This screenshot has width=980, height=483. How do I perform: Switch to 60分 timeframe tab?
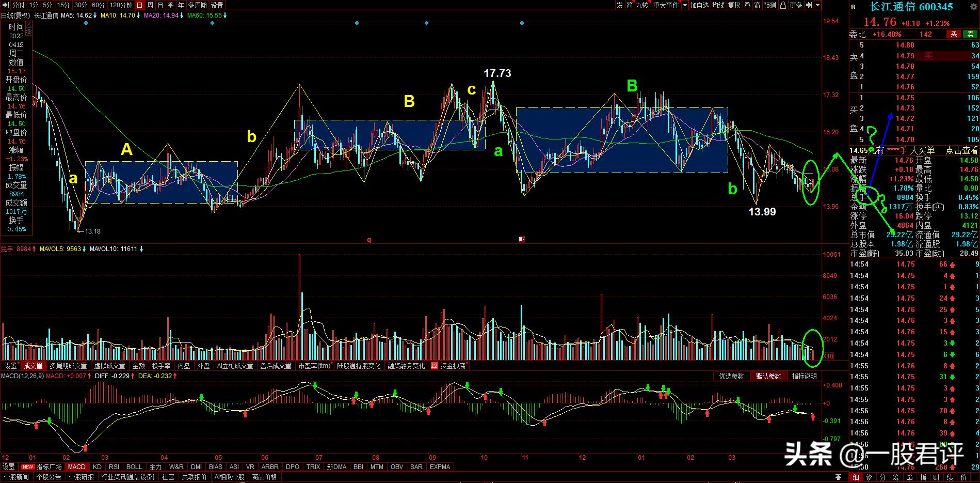pos(98,5)
